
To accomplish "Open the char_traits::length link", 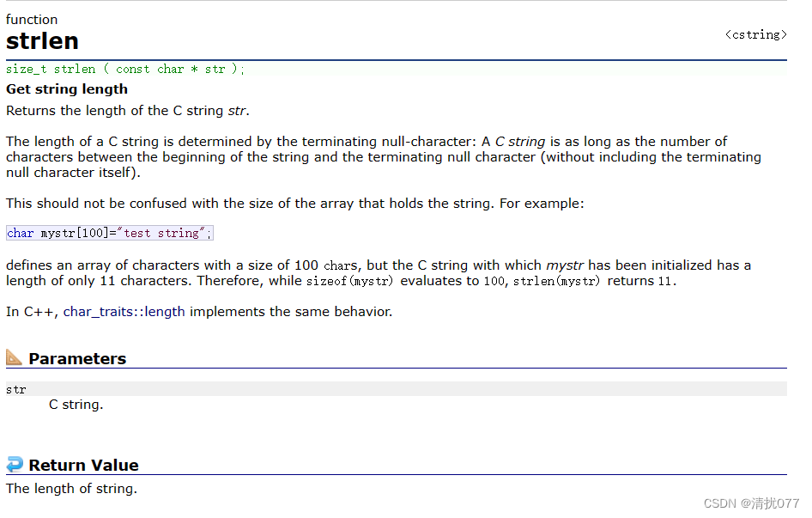I will [124, 312].
